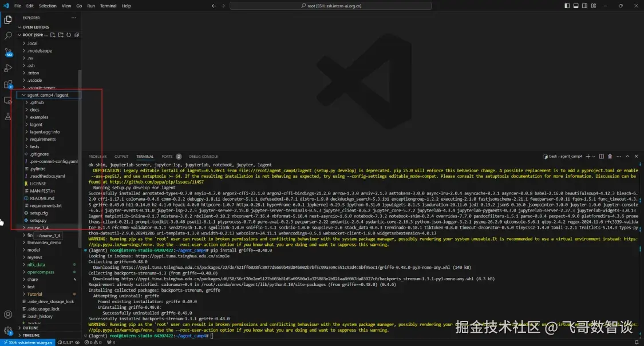Click the command center search box
The width and height of the screenshot is (644, 346).
pyautogui.click(x=331, y=6)
